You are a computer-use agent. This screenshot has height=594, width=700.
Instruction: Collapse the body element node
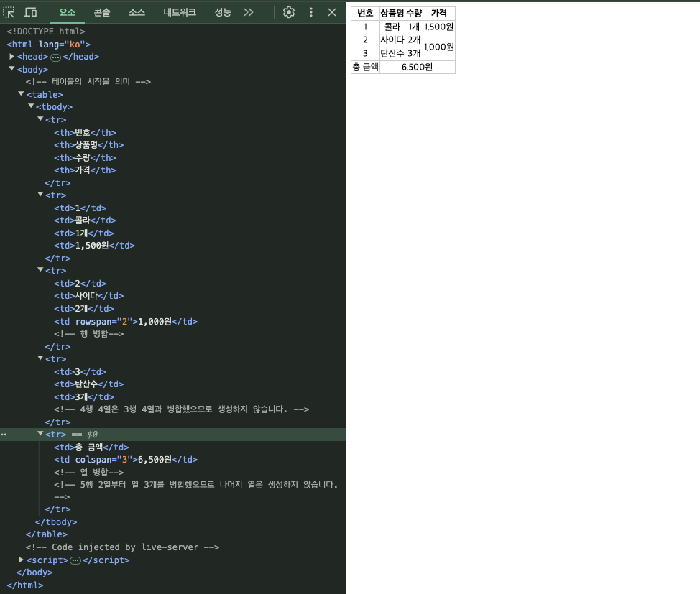(x=12, y=69)
